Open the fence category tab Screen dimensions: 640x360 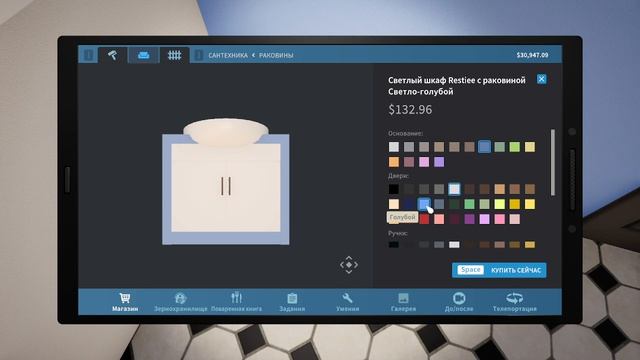point(174,55)
